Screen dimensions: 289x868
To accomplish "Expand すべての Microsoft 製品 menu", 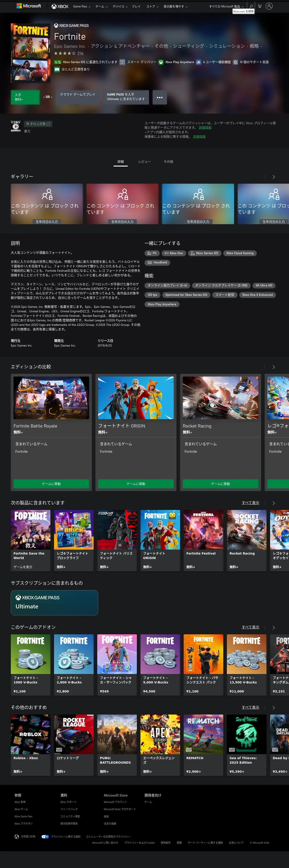I will (x=226, y=6).
